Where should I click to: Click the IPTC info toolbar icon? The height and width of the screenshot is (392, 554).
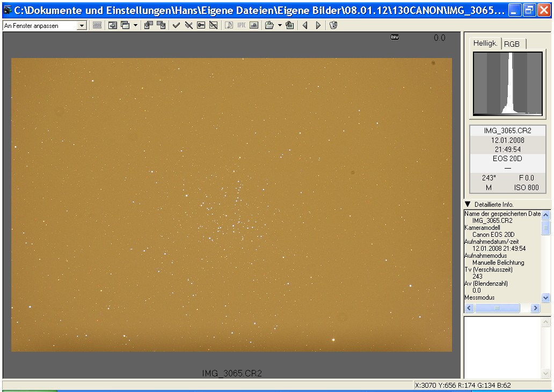click(x=242, y=25)
